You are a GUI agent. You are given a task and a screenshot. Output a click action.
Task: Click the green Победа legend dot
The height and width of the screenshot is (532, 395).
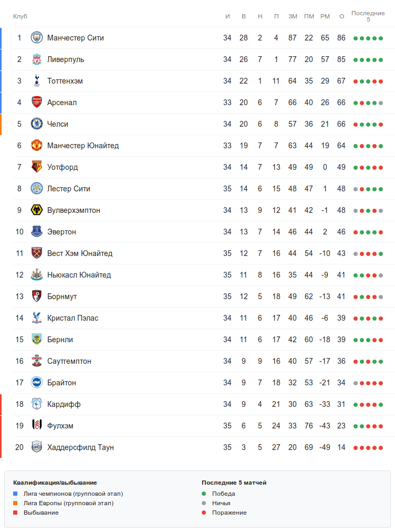coord(204,494)
